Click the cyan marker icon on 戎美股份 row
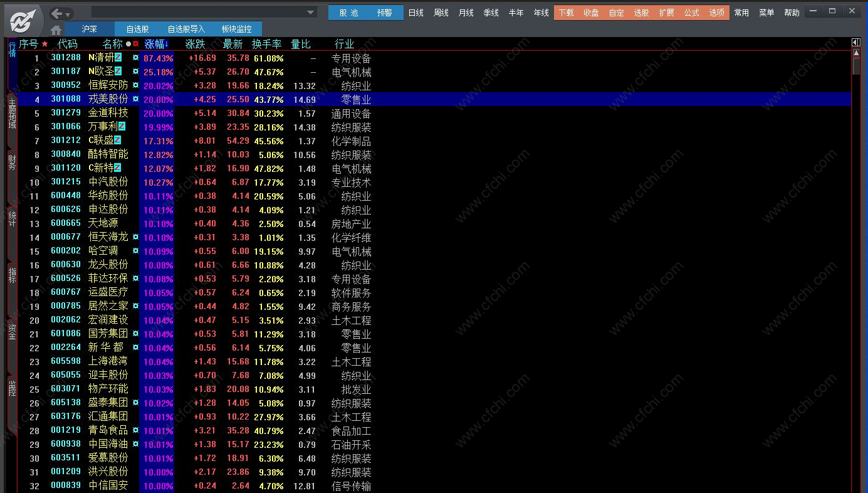This screenshot has height=493, width=868. point(135,98)
